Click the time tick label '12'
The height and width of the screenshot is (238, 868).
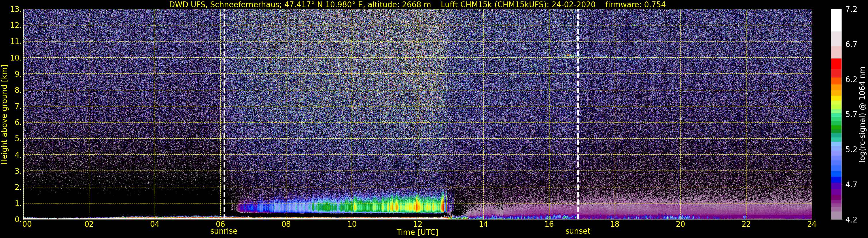(417, 224)
